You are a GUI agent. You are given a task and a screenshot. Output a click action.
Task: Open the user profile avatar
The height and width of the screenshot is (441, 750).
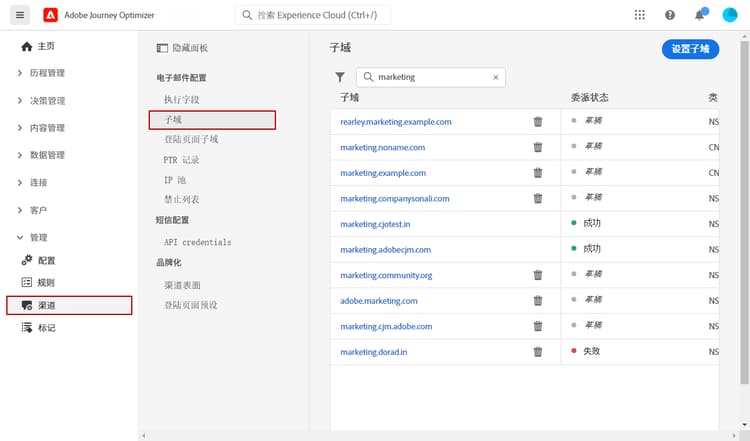(x=729, y=15)
